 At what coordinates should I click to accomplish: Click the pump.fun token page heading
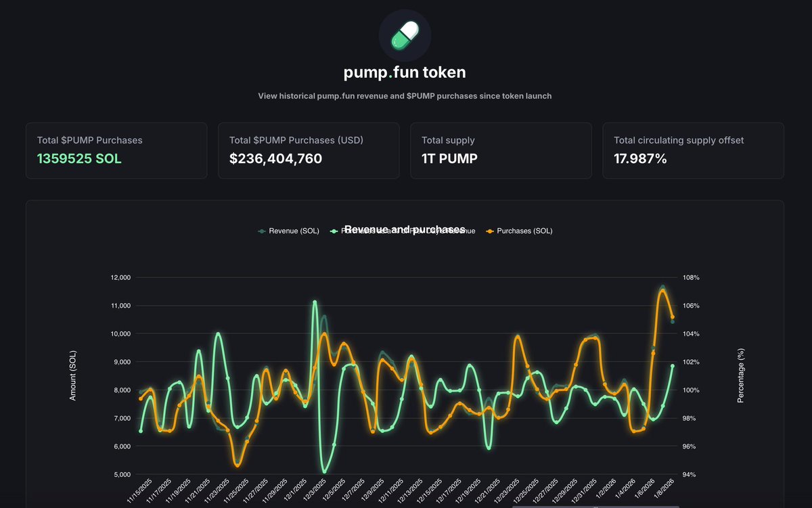click(x=404, y=72)
